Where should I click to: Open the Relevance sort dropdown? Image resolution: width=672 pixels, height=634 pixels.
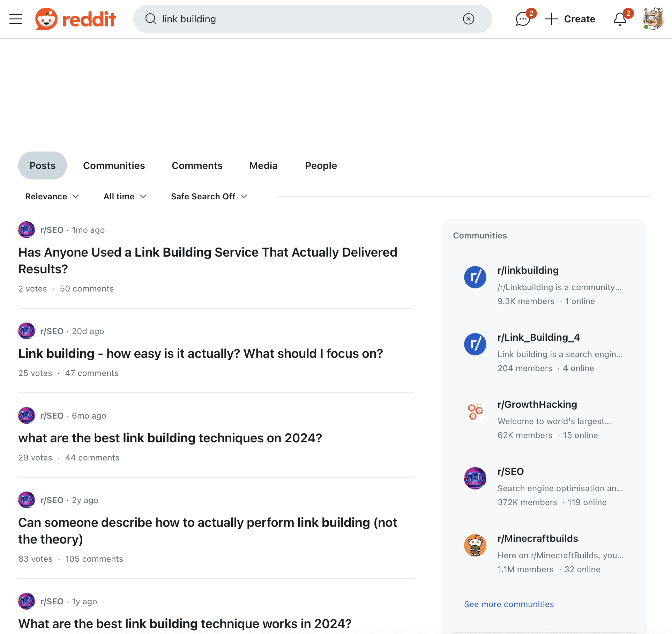coord(52,196)
